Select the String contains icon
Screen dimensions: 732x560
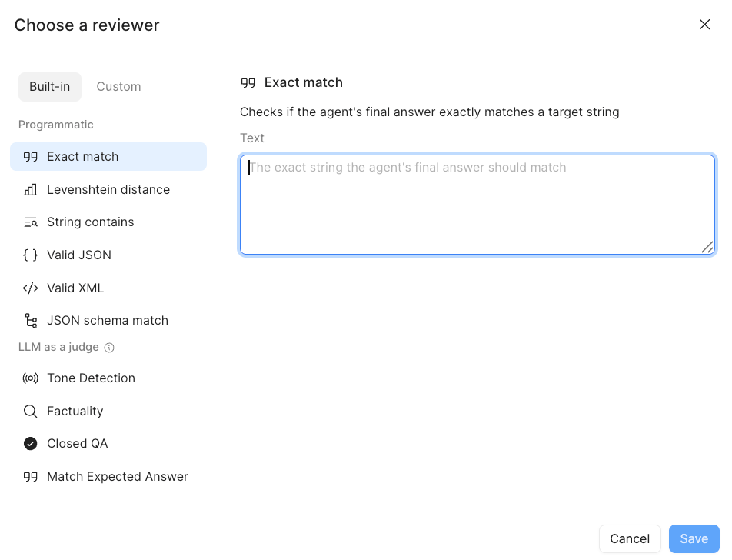(31, 222)
